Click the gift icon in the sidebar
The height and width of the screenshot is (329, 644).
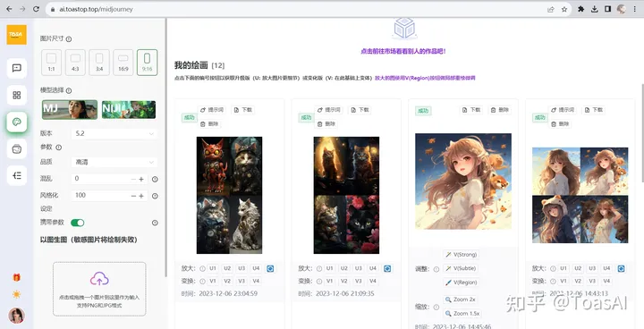tap(16, 278)
